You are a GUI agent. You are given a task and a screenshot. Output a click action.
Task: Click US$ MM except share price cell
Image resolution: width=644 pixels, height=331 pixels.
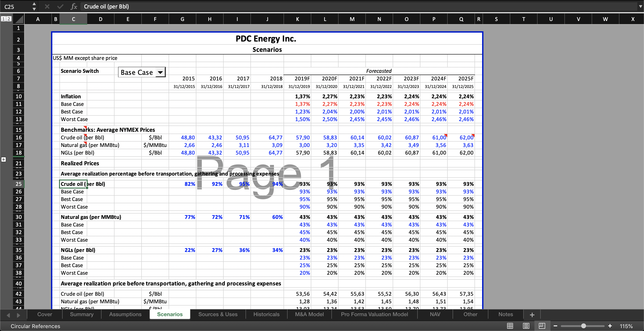coord(85,58)
